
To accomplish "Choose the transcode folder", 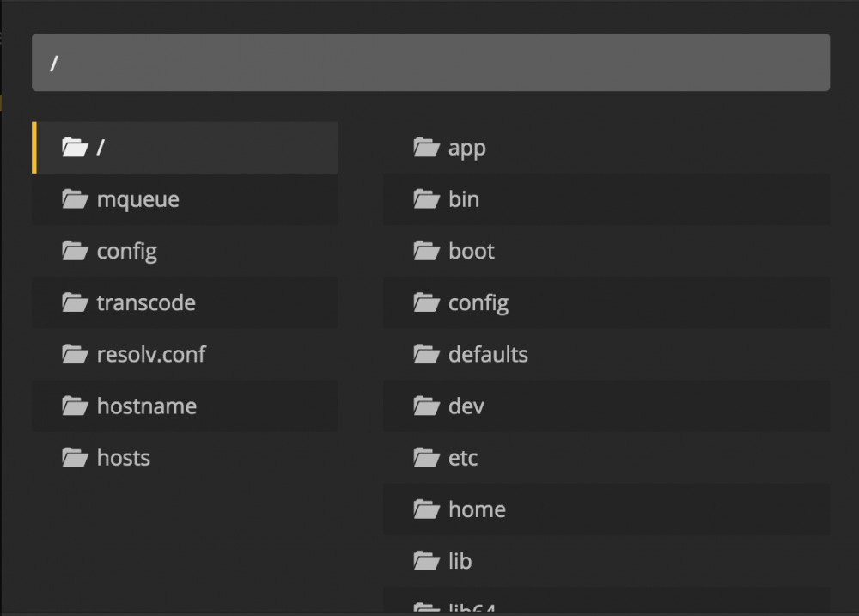I will tap(185, 302).
